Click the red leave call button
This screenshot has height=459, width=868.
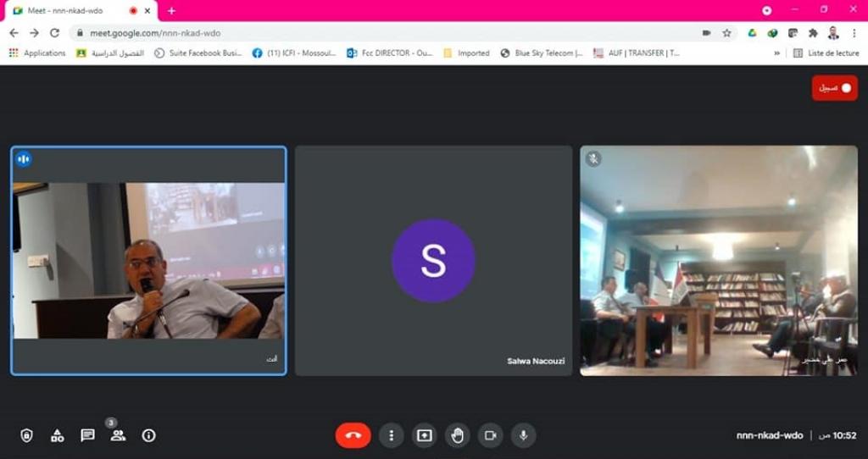pyautogui.click(x=353, y=435)
